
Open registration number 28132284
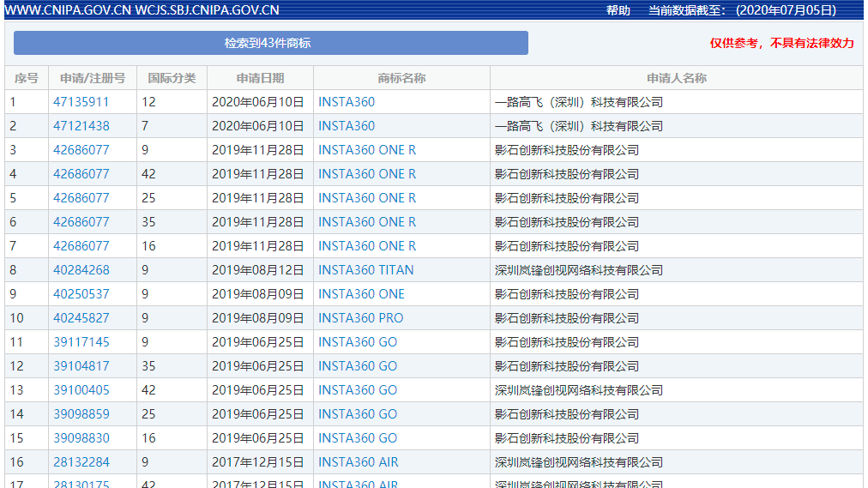81,462
